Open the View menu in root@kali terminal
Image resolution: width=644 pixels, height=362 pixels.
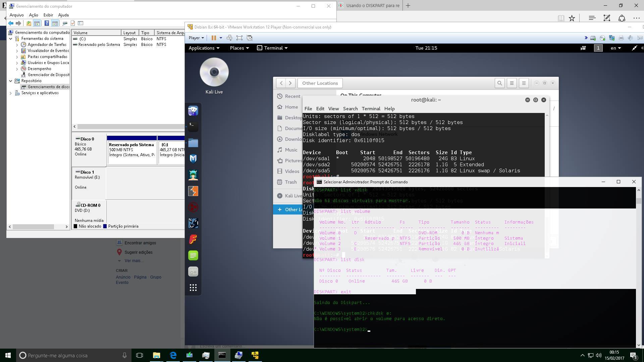tap(333, 109)
